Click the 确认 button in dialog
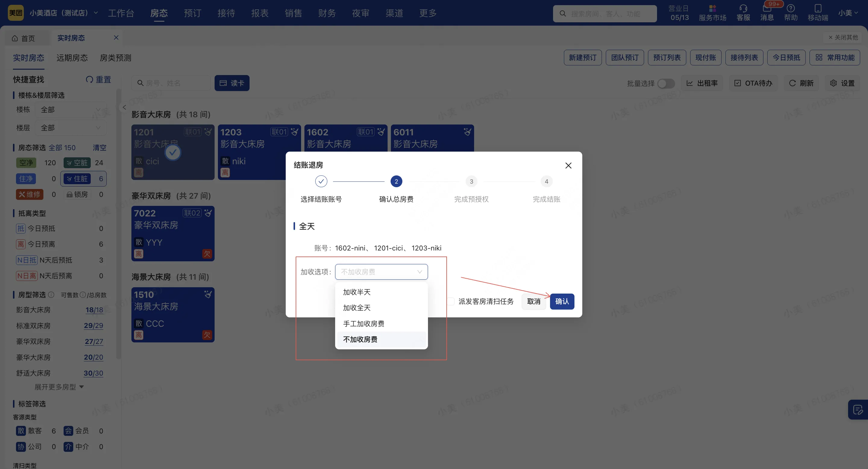Image resolution: width=868 pixels, height=469 pixels. tap(562, 301)
